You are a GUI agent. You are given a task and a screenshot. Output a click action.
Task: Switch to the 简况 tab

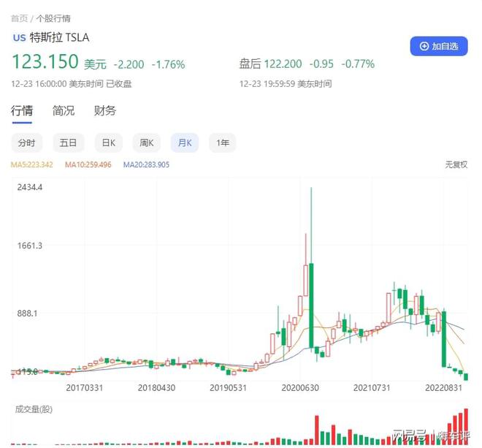click(64, 110)
